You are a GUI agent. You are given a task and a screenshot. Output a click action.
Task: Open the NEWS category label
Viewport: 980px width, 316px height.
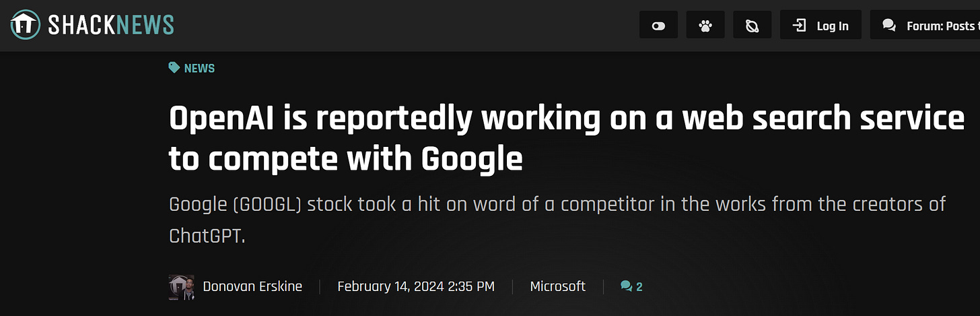coord(199,68)
